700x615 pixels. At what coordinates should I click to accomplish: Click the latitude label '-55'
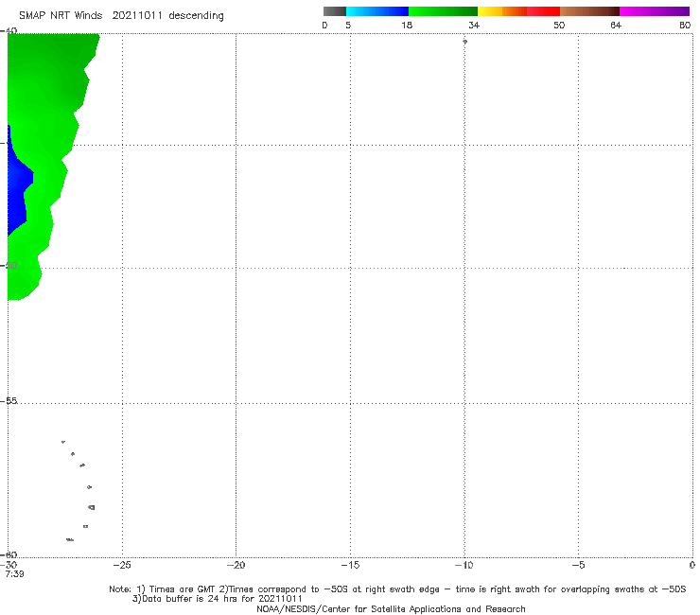coord(9,401)
